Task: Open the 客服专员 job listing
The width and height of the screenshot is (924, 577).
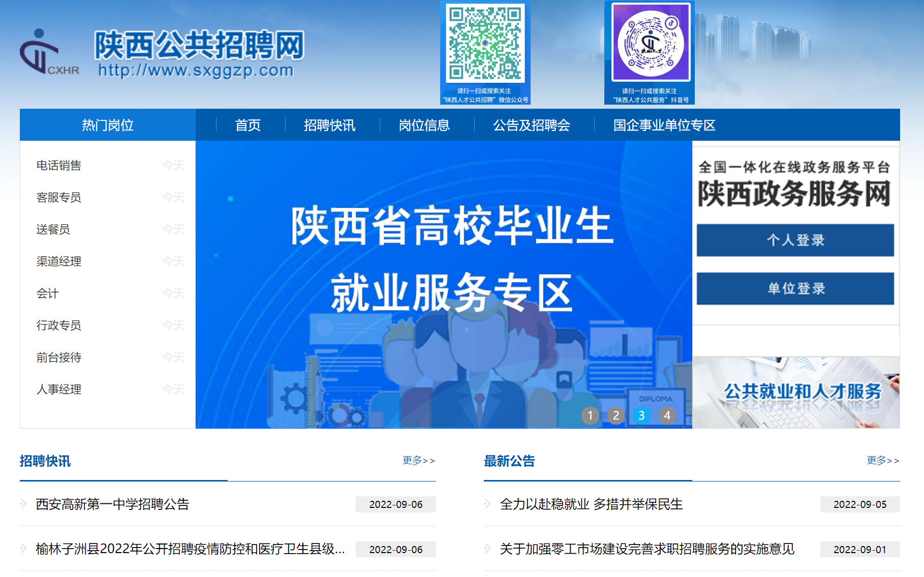Action: click(59, 198)
